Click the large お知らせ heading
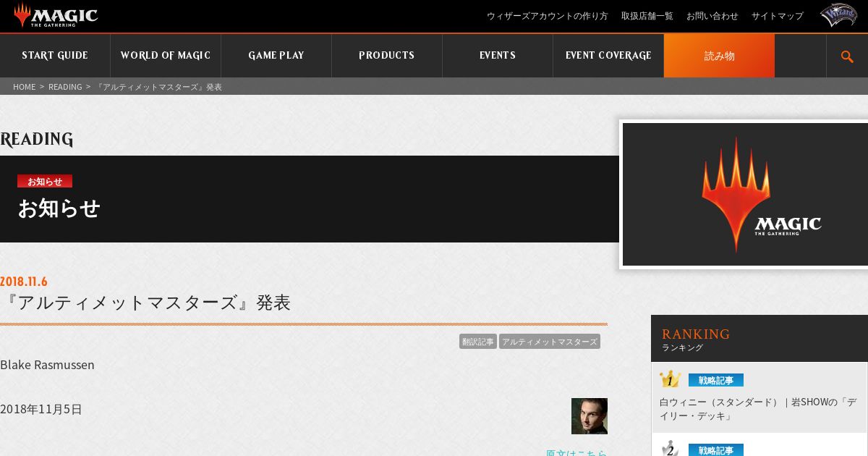This screenshot has width=868, height=456. 59,208
